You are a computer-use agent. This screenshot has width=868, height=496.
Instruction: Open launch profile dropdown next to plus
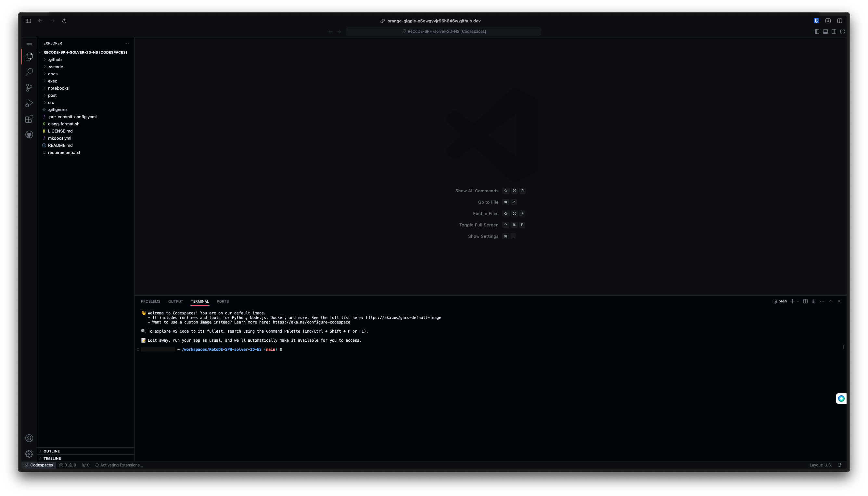[x=798, y=301]
